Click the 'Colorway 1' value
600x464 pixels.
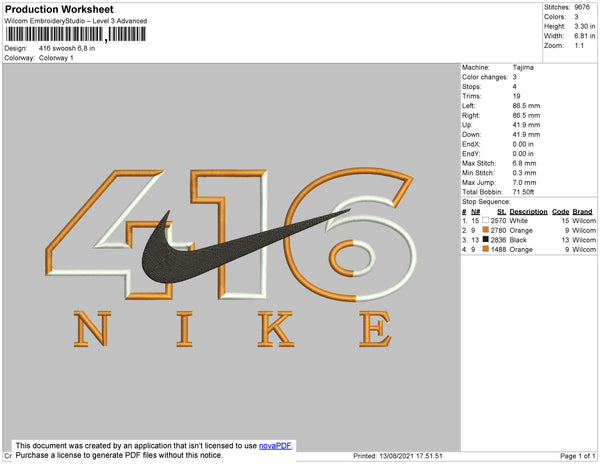pos(56,58)
